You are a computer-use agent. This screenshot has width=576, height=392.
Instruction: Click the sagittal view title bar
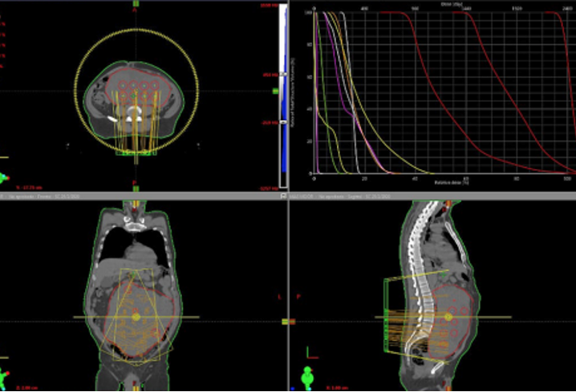click(432, 196)
